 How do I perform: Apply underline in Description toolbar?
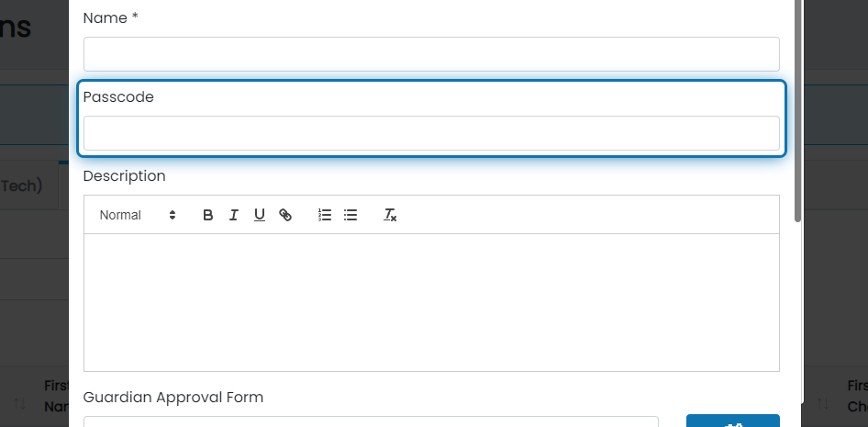pos(260,215)
